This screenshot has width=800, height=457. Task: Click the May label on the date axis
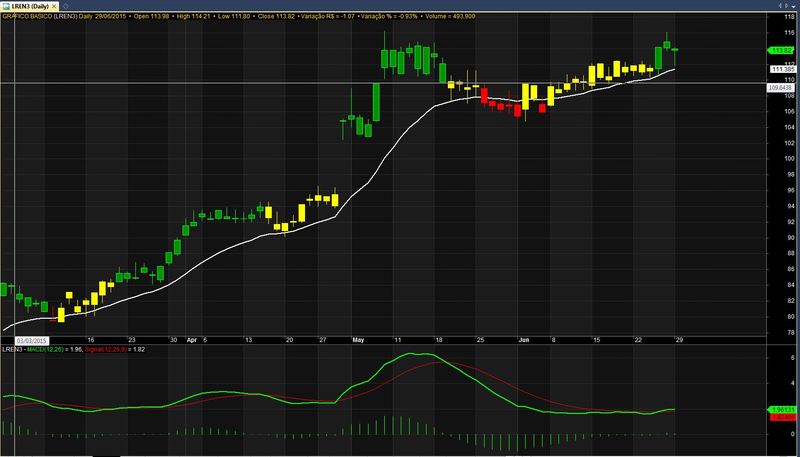[x=358, y=340]
